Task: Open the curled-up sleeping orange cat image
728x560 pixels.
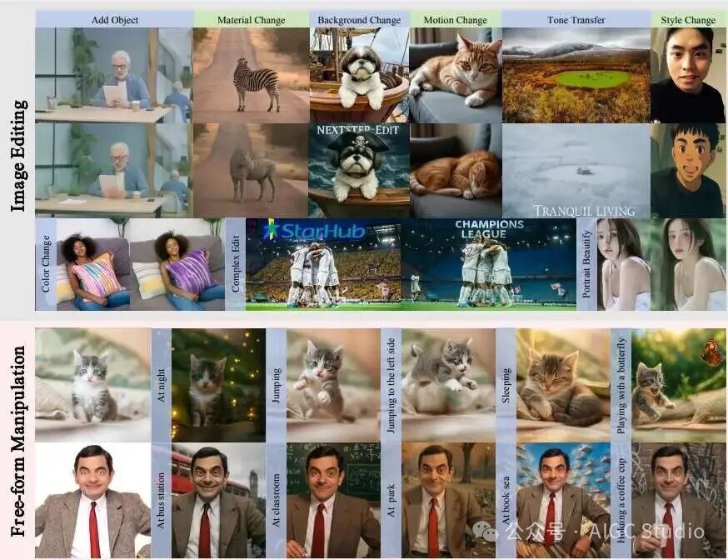Action: 456,170
